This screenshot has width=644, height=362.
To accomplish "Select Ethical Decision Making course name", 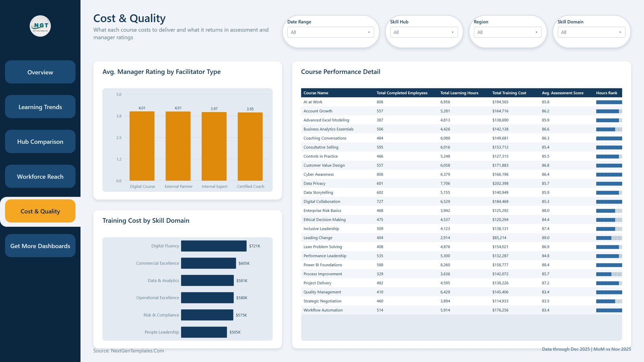I will point(324,220).
